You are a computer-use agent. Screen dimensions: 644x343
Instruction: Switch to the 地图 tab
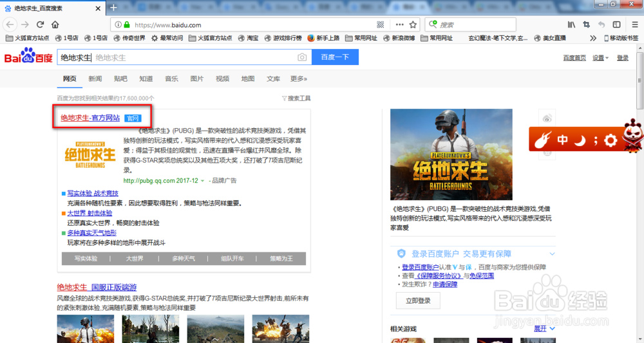tap(248, 79)
